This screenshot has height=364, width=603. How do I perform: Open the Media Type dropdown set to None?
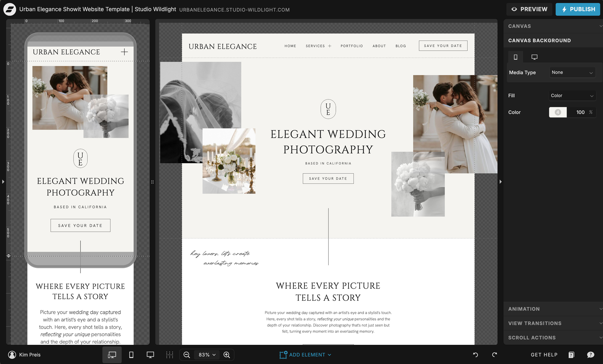coord(572,72)
